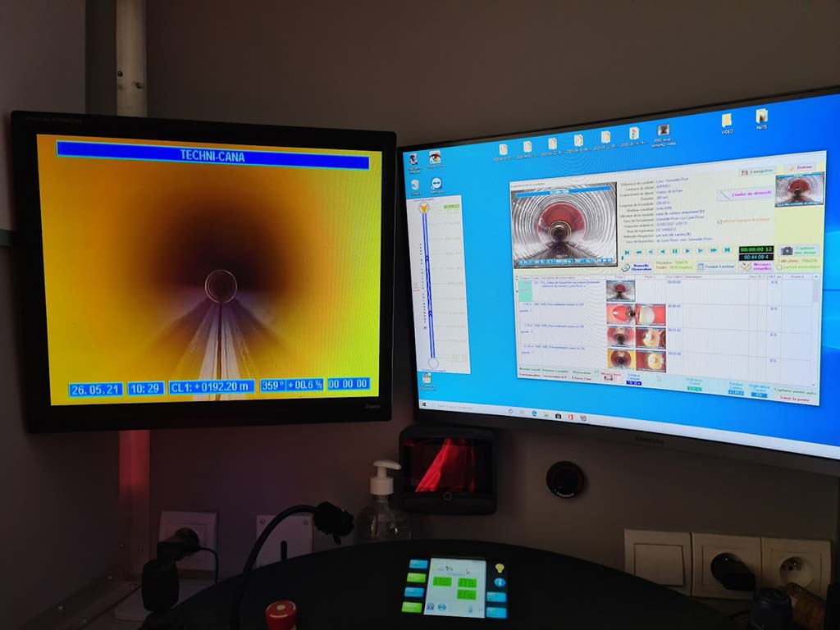The image size is (840, 630).
Task: Step back one frame in video
Action: 651,252
